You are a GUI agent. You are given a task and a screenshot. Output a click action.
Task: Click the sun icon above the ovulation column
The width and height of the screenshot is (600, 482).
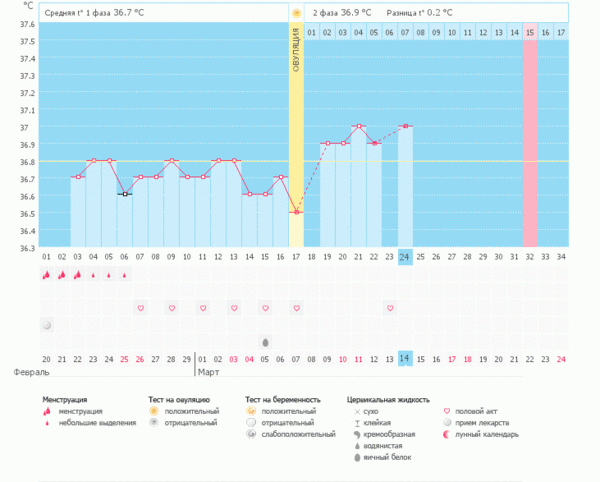point(296,13)
